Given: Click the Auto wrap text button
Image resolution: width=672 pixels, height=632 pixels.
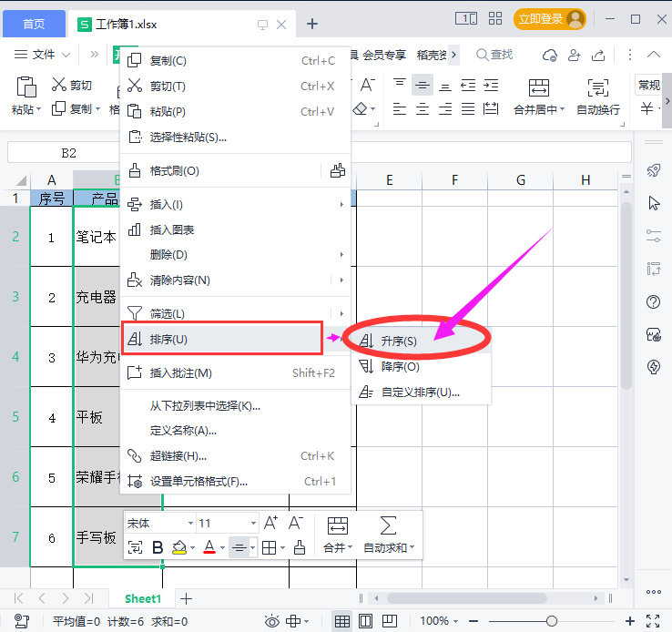Looking at the screenshot, I should tap(598, 97).
